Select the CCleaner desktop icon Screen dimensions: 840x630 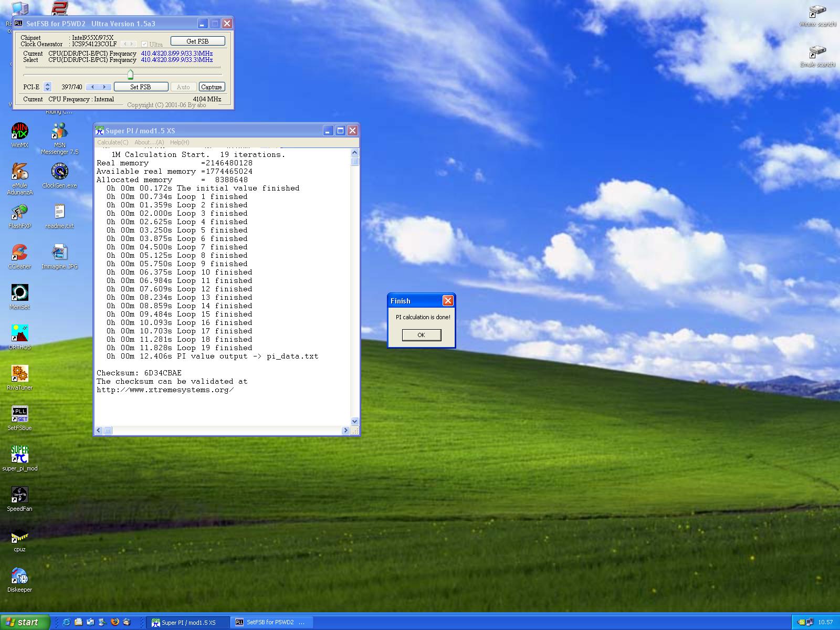click(20, 256)
